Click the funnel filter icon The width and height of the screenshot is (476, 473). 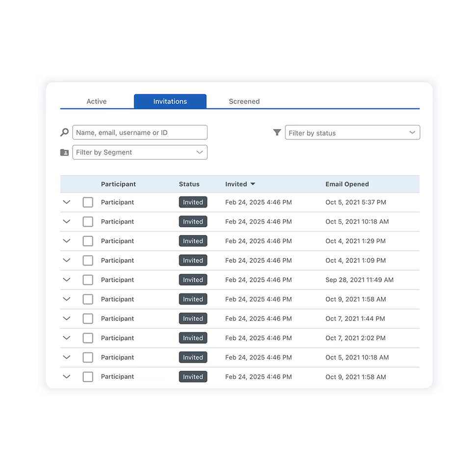(x=277, y=132)
